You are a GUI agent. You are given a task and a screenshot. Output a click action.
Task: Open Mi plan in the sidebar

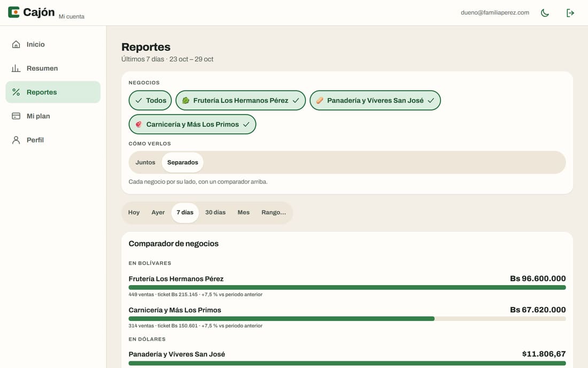point(53,116)
